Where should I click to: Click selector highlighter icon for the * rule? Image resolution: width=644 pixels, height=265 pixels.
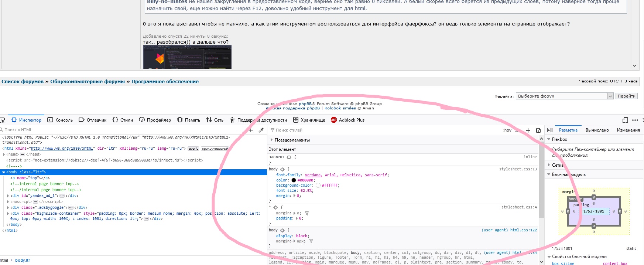pyautogui.click(x=275, y=207)
